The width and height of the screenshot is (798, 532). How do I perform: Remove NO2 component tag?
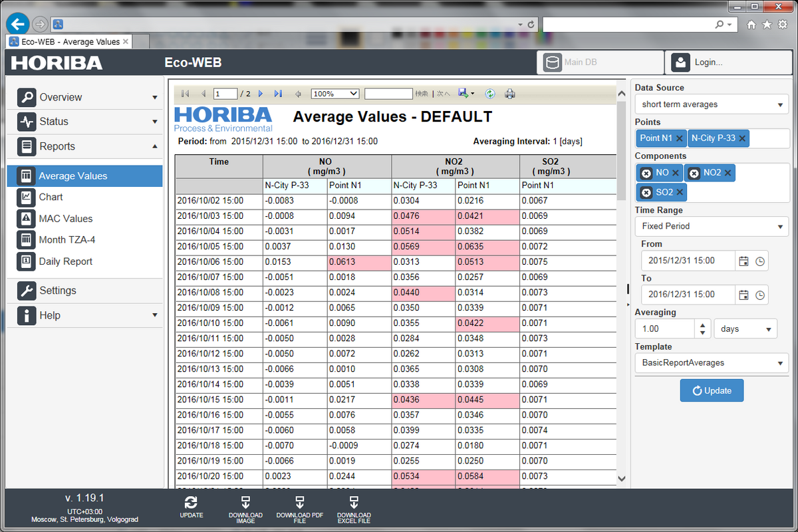tap(728, 173)
